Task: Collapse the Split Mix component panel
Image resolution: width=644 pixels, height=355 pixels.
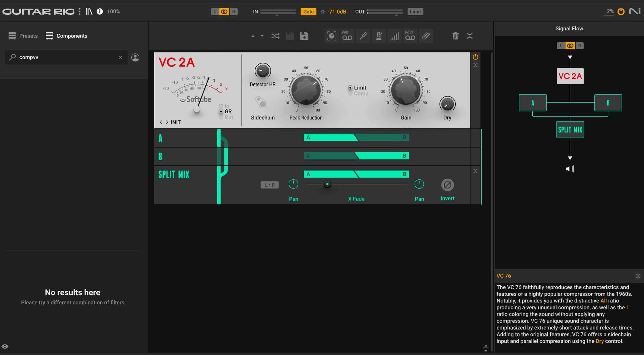Action: pyautogui.click(x=475, y=171)
